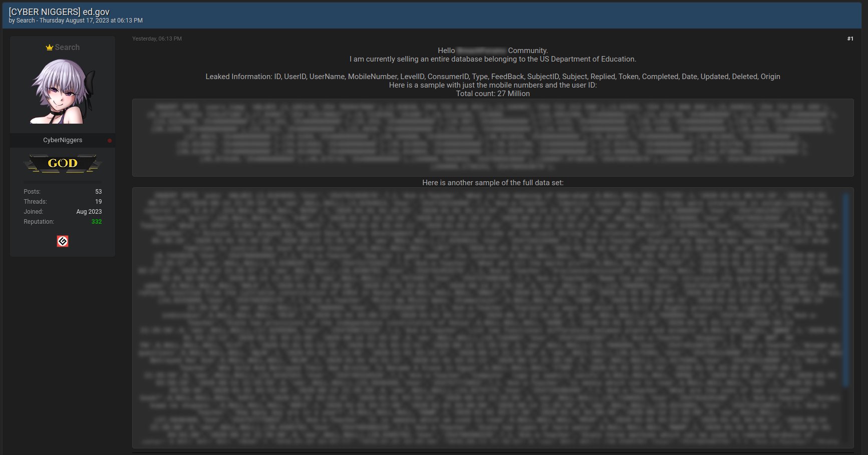Click the red offline status dot

click(110, 141)
